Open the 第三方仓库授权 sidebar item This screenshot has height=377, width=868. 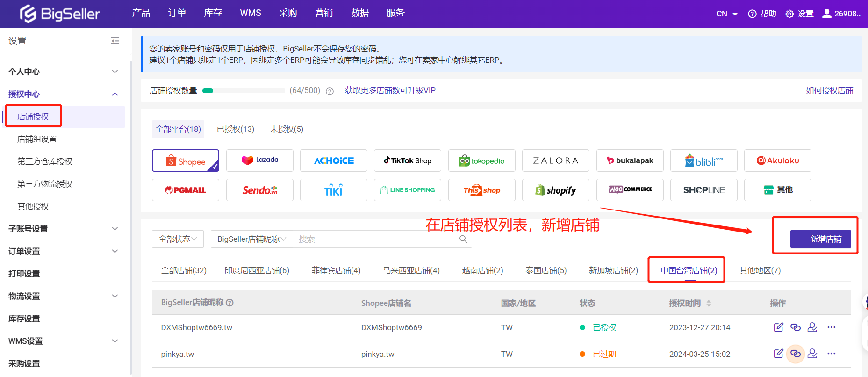tap(45, 161)
